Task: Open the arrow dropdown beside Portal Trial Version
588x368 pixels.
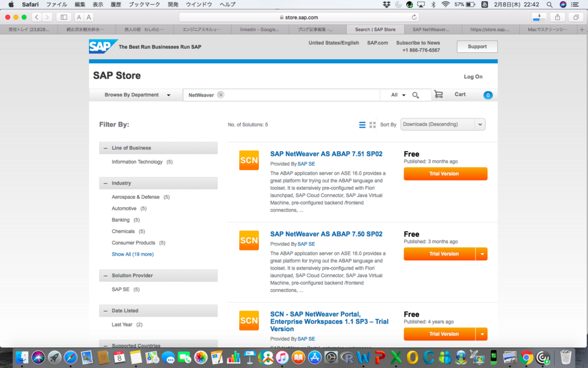Action: (482, 334)
